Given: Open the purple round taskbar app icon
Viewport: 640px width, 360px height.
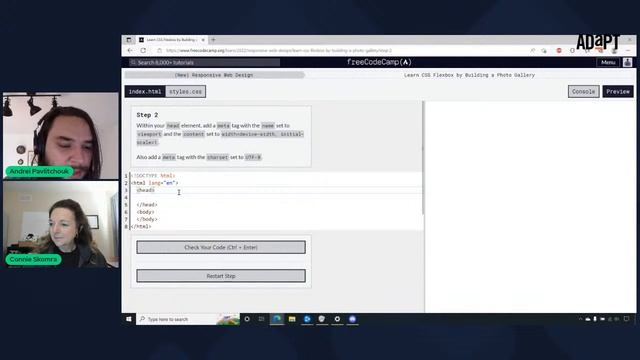Looking at the screenshot, I should pyautogui.click(x=352, y=319).
